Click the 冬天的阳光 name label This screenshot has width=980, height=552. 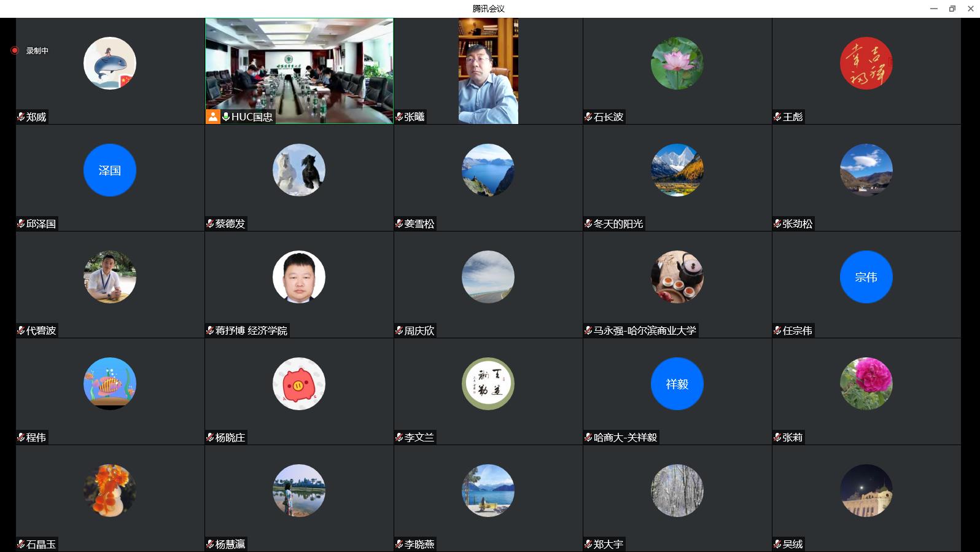tap(618, 224)
